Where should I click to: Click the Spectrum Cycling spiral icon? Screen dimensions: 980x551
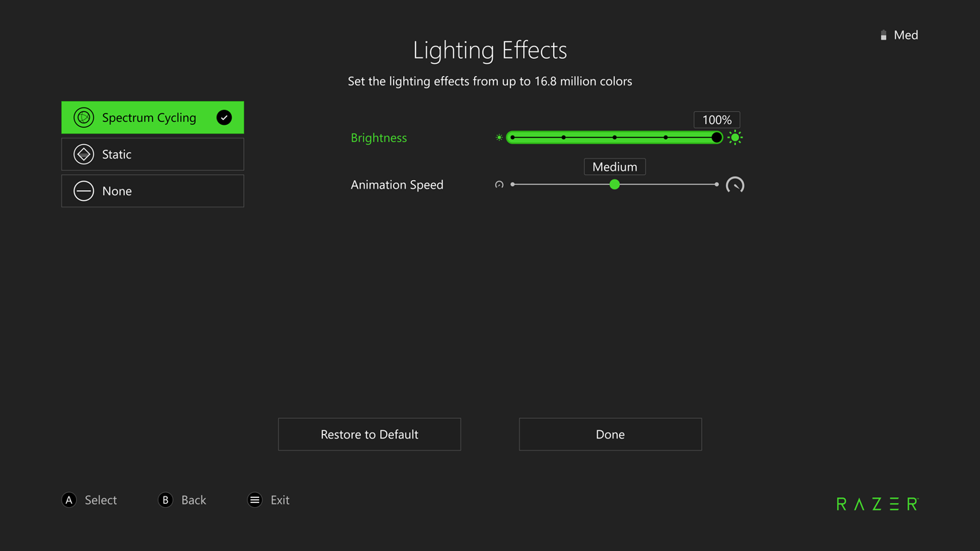tap(83, 117)
